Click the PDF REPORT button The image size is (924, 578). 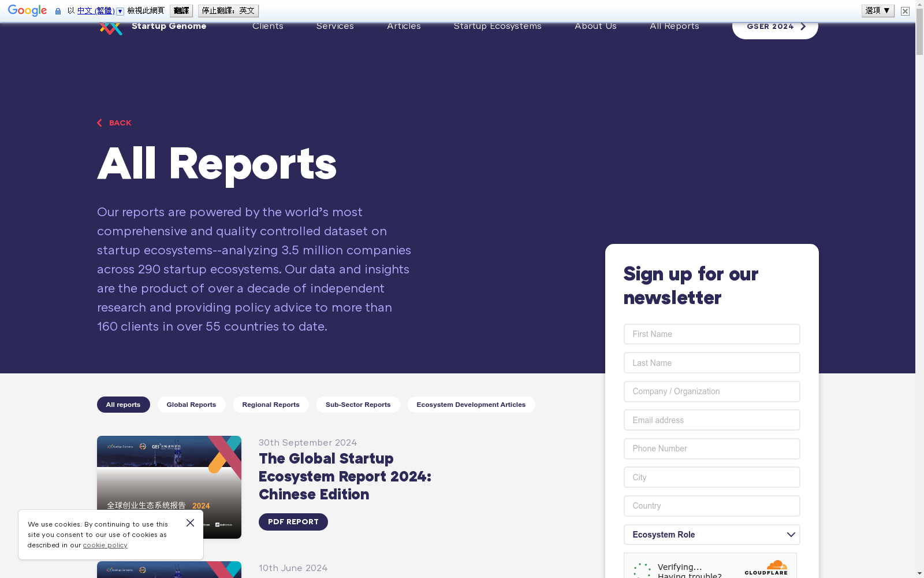coord(293,522)
